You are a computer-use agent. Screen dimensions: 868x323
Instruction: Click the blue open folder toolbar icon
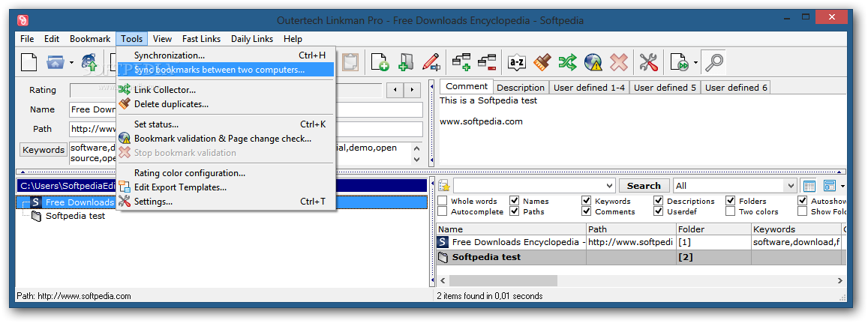click(56, 62)
